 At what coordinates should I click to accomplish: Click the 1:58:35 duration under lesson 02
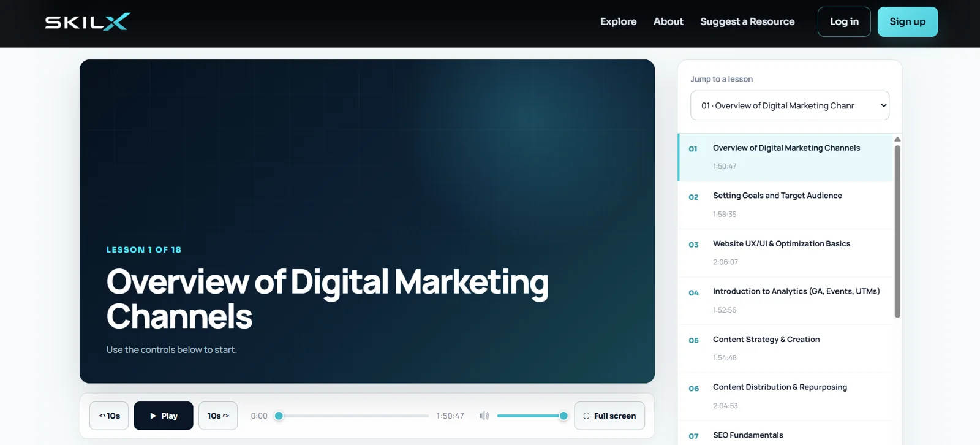[725, 214]
